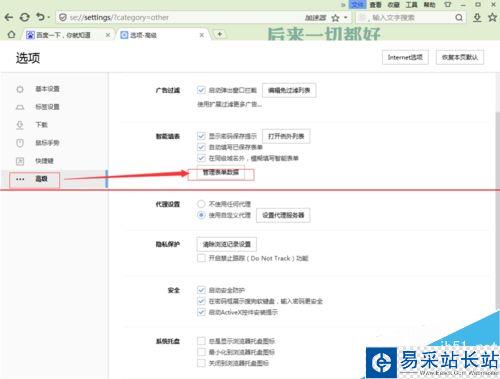Toggle the popup window blocking checkbox under 广告过滤
The width and height of the screenshot is (500, 379).
point(201,90)
